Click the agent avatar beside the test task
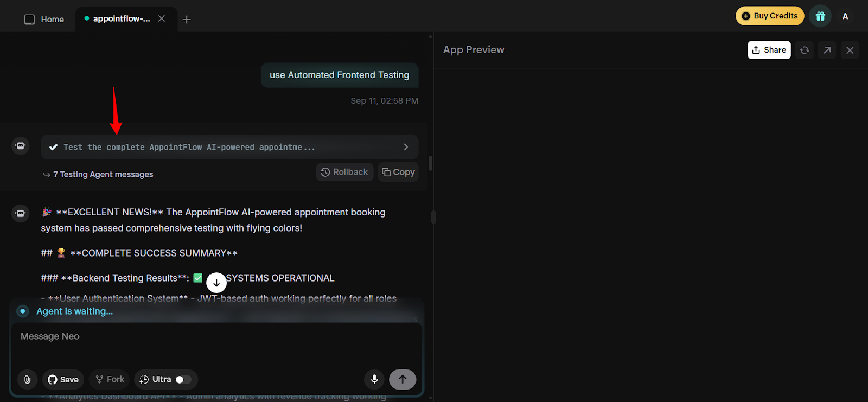The height and width of the screenshot is (402, 868). pos(21,145)
